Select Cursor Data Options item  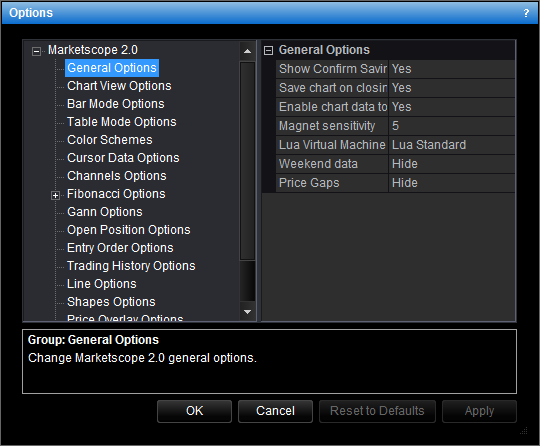[x=123, y=158]
